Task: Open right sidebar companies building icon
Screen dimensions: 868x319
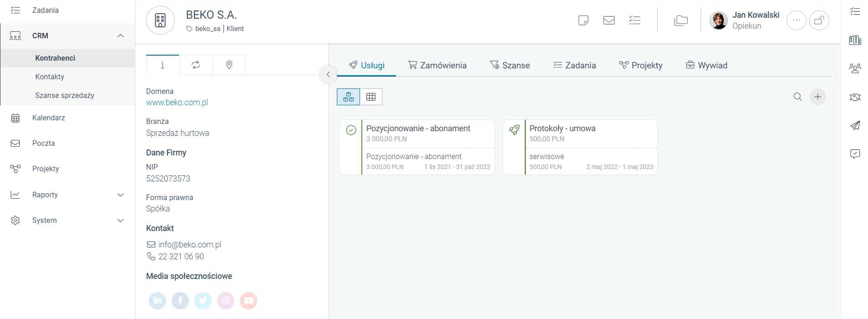Action: pos(855,40)
